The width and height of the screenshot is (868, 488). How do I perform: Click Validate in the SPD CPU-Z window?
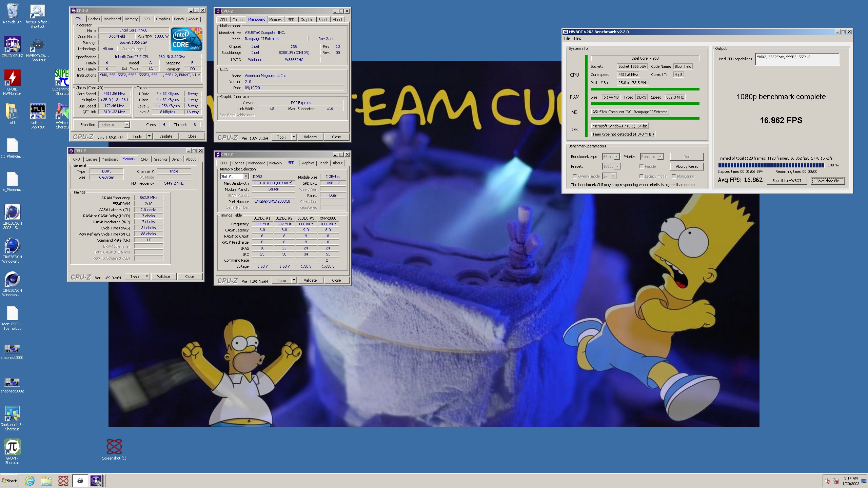310,280
